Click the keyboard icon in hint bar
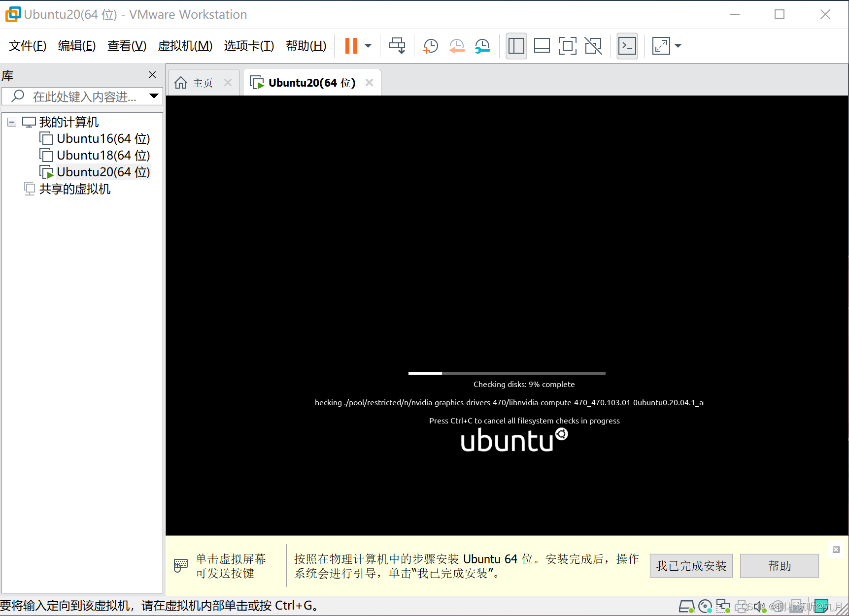Screen dimensions: 849x616 tap(181, 565)
